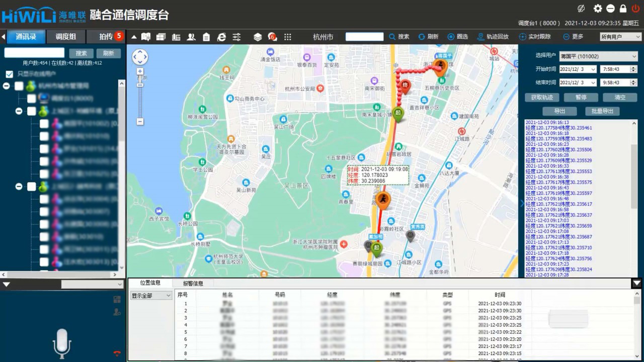This screenshot has width=644, height=362.
Task: Tick the checkbox for 杭州市城市管理局 root node
Action: tap(19, 86)
